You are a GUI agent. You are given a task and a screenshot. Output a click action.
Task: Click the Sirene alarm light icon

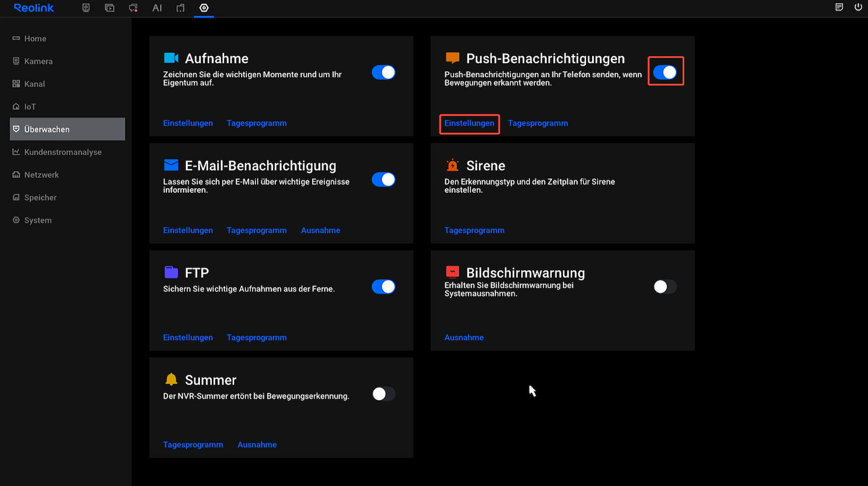click(452, 165)
